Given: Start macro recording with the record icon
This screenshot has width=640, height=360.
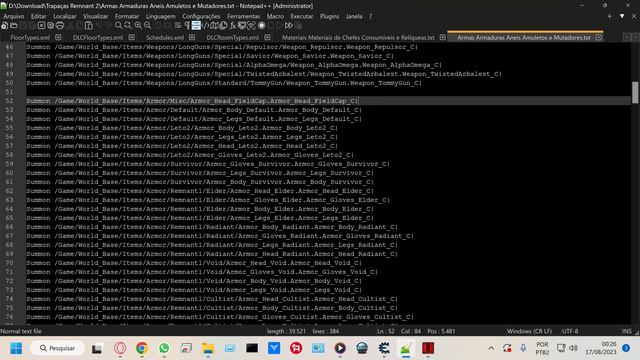Looking at the screenshot, I should tap(262, 25).
